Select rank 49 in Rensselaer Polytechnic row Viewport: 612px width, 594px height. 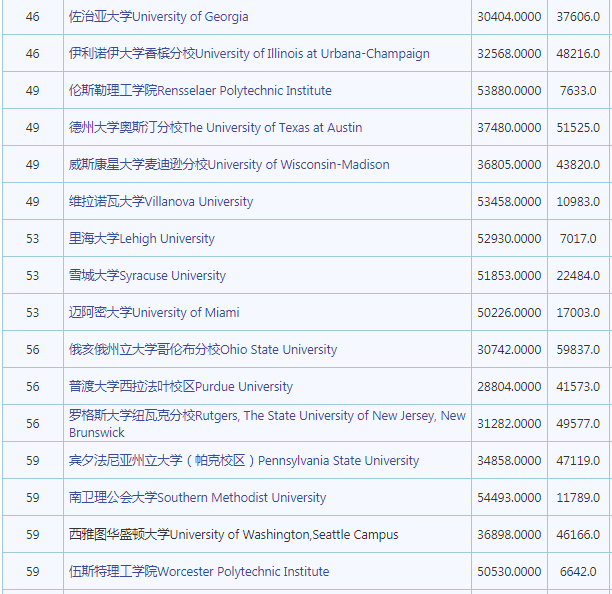pyautogui.click(x=33, y=91)
